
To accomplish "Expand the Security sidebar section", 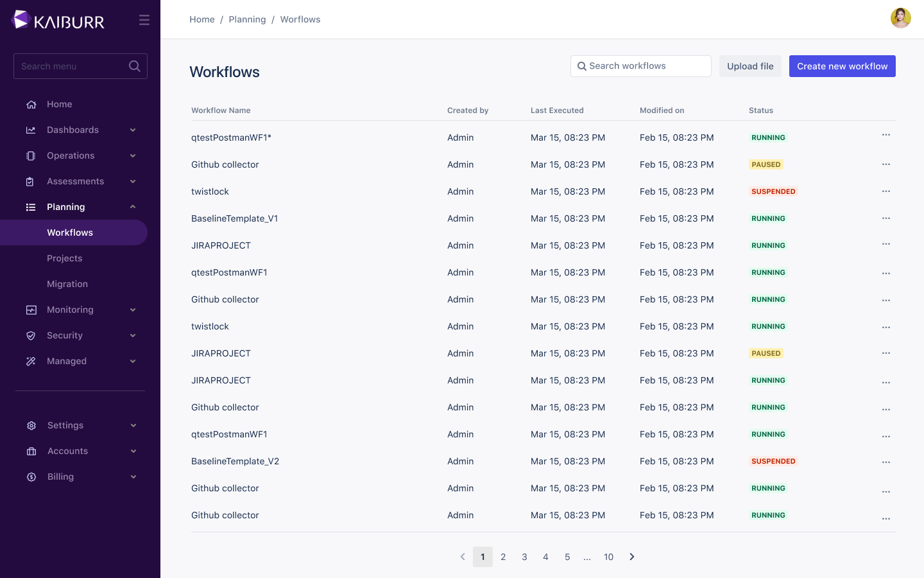I will coord(133,335).
